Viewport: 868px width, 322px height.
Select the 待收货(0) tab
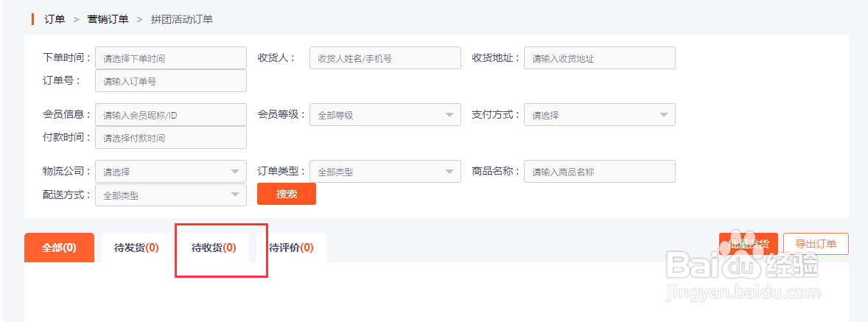pyautogui.click(x=214, y=248)
